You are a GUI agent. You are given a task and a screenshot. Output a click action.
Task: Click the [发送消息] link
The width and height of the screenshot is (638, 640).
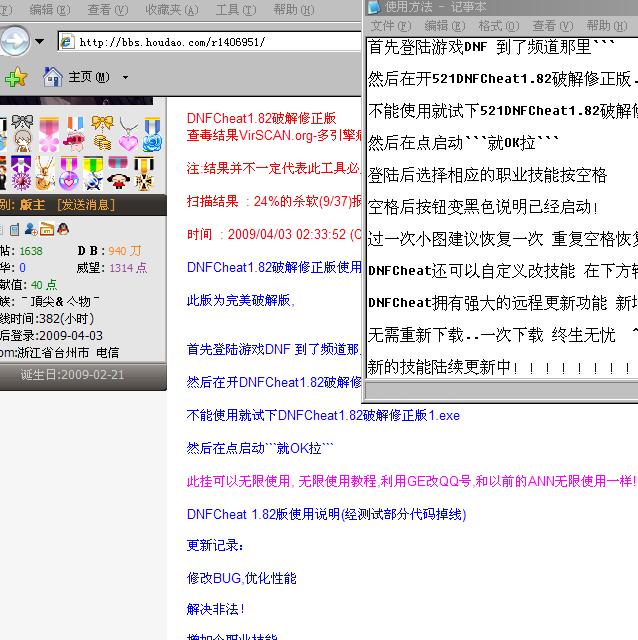pyautogui.click(x=86, y=204)
